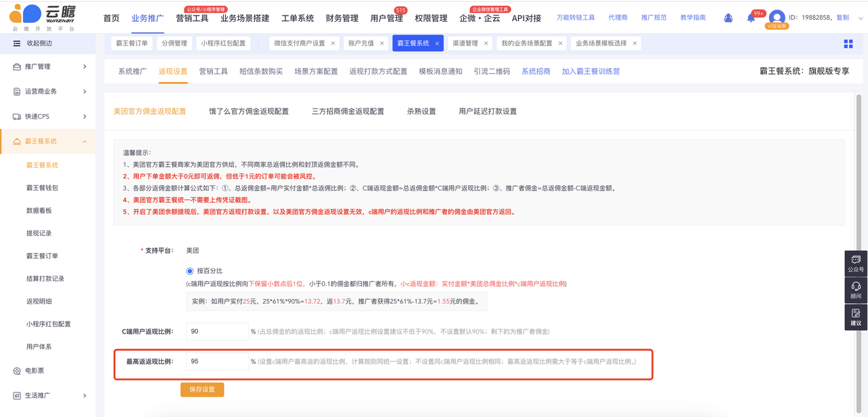Open the 建议 feedback floating widget
868x417 pixels.
(x=856, y=317)
